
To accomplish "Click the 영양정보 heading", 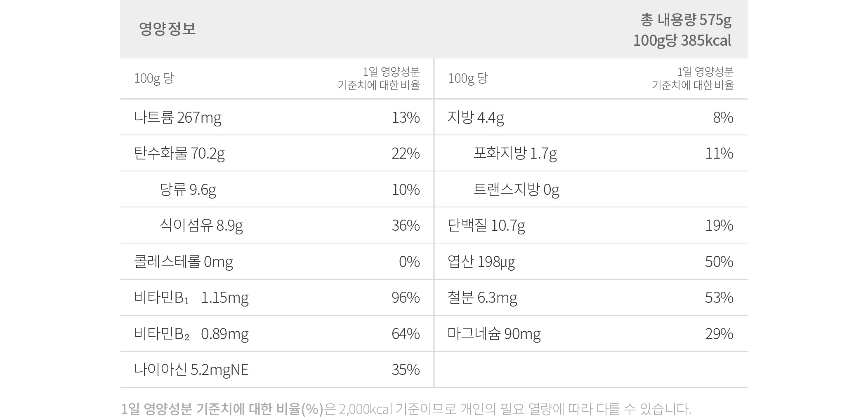I will tap(167, 29).
